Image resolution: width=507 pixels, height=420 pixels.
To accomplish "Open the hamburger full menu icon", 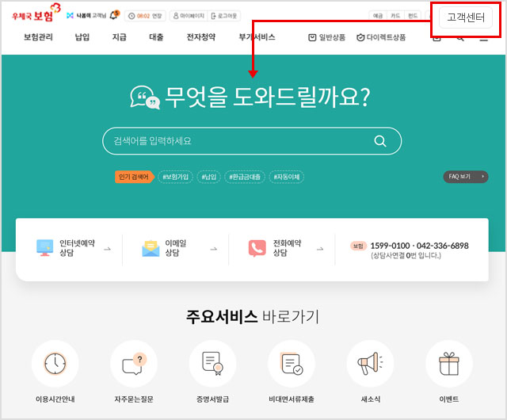I will [x=483, y=38].
